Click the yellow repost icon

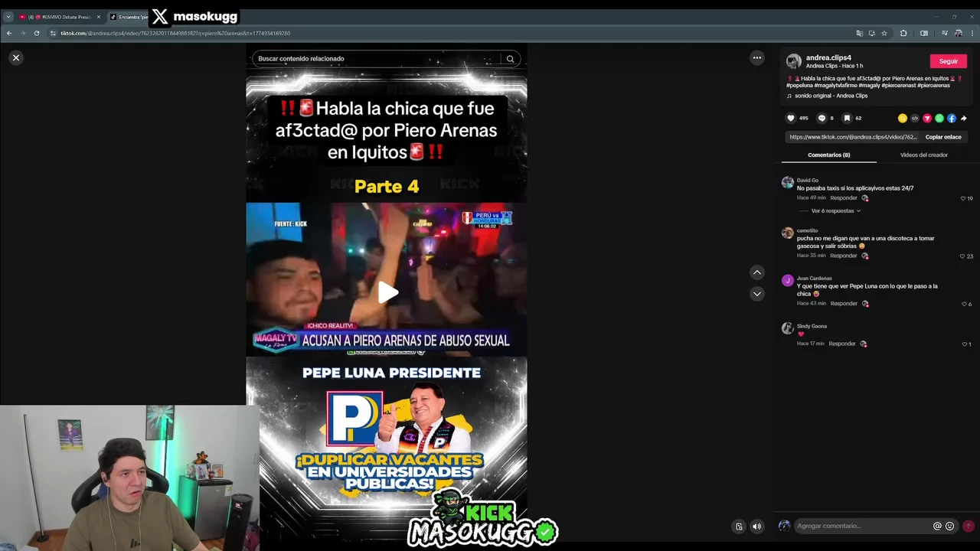tap(903, 118)
